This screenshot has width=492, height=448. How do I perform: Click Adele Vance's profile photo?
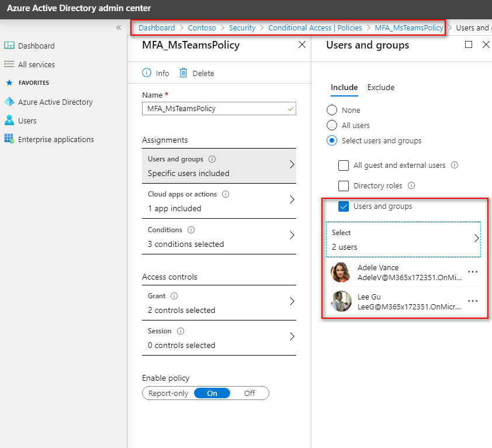(x=341, y=272)
